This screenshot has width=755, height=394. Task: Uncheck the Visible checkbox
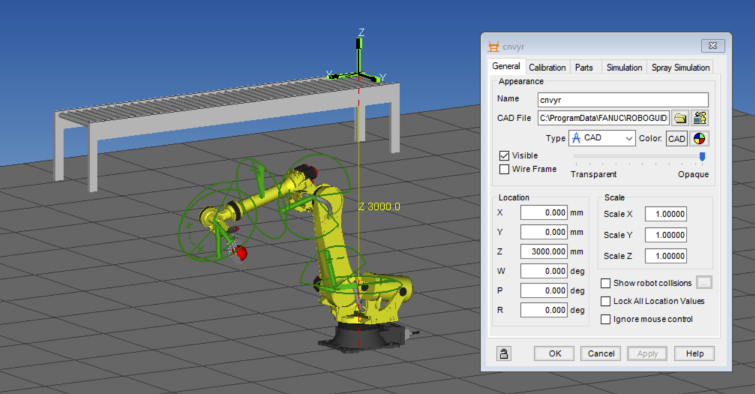click(504, 156)
